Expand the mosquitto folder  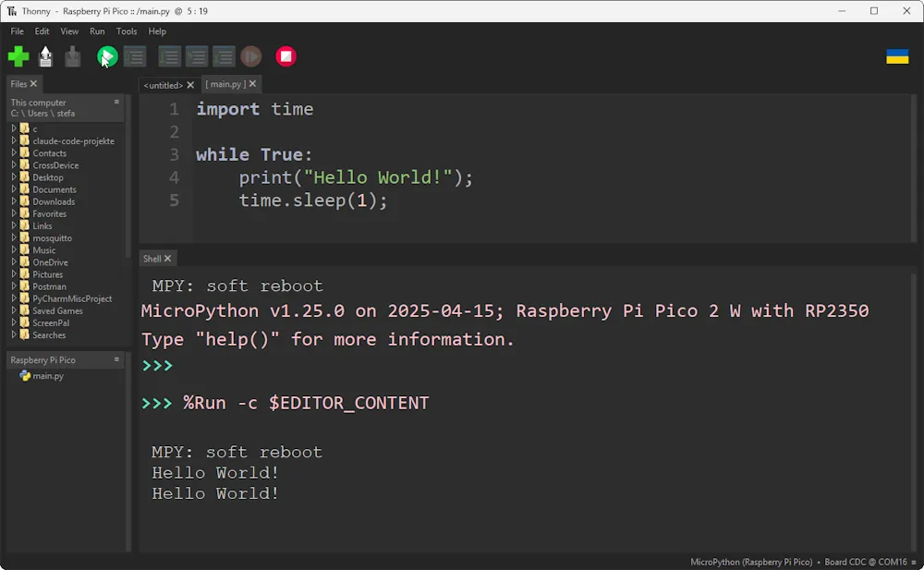point(14,237)
